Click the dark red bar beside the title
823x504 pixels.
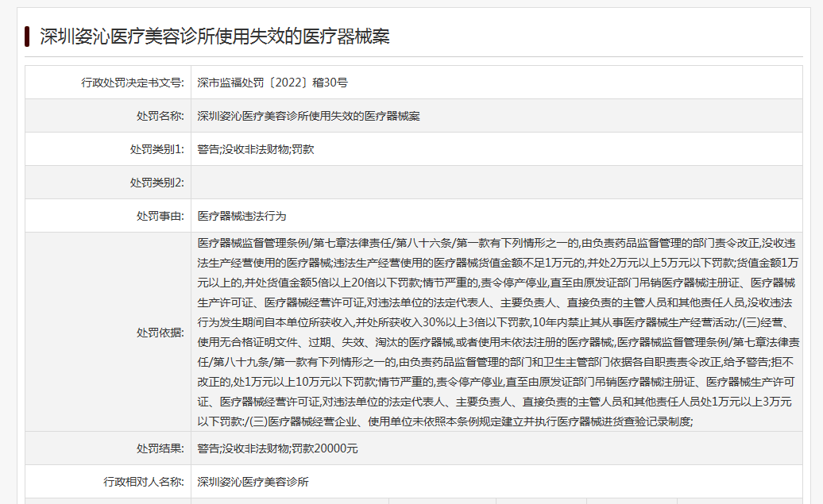(x=27, y=36)
